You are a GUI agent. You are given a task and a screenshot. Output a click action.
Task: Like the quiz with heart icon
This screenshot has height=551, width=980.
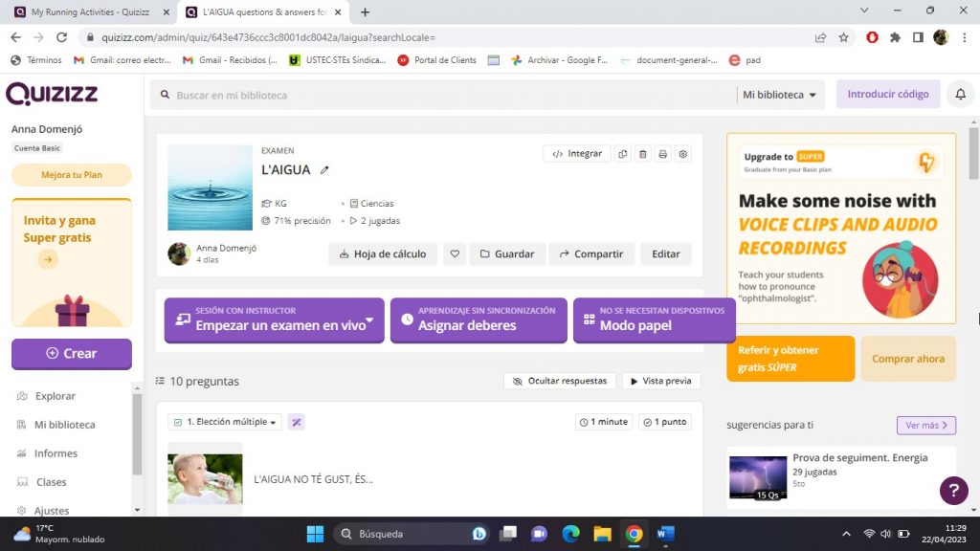pyautogui.click(x=456, y=254)
